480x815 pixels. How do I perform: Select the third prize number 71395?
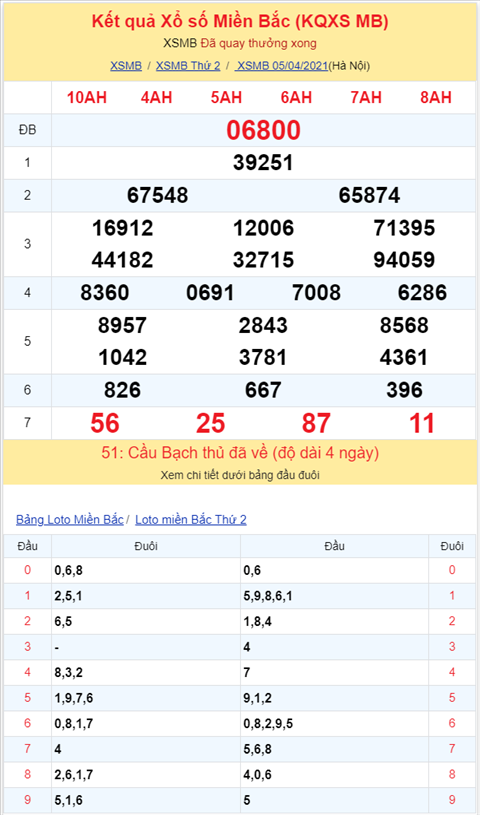404,228
